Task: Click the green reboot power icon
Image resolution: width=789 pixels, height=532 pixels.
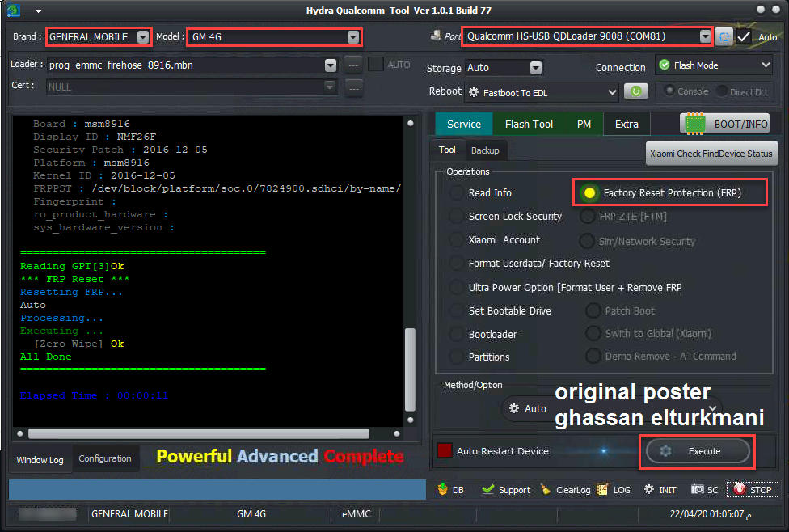Action: click(x=635, y=92)
